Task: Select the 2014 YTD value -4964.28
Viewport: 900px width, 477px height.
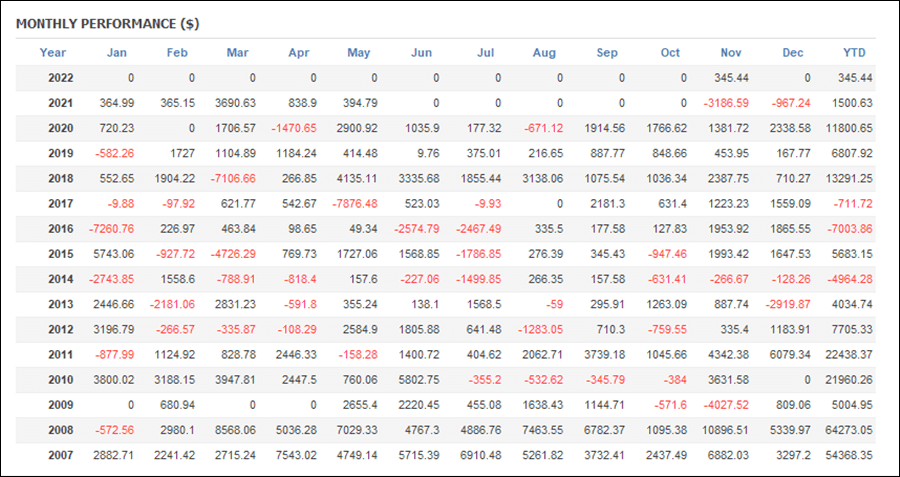Action: 849,280
